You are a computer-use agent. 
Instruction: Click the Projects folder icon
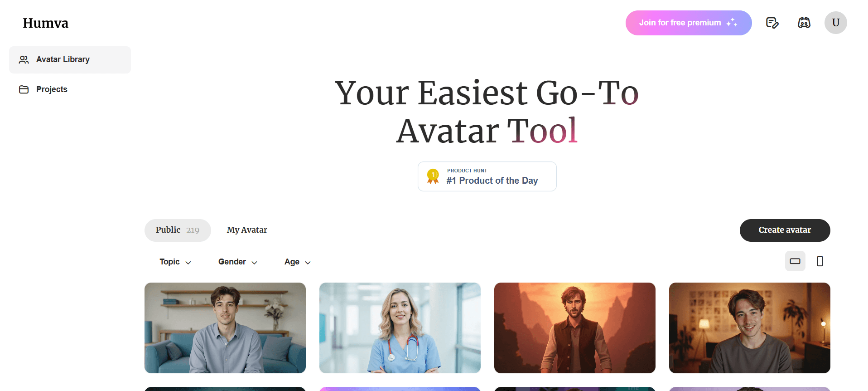(24, 89)
